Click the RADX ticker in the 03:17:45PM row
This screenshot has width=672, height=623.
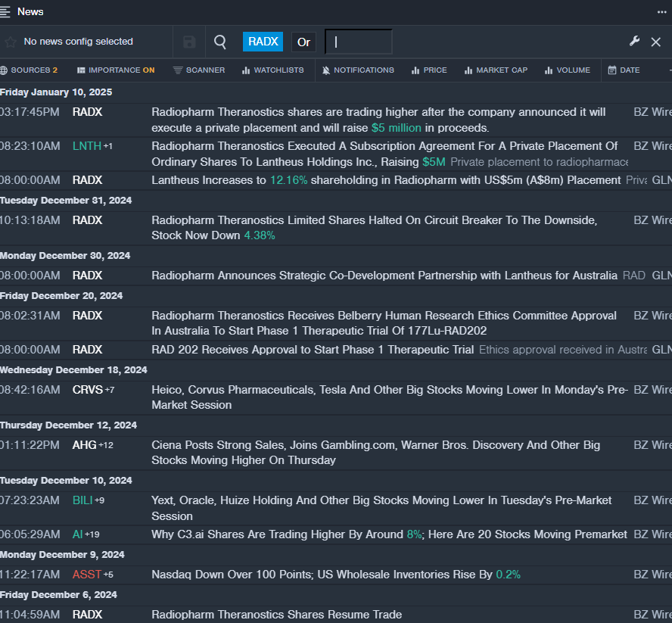pos(88,112)
